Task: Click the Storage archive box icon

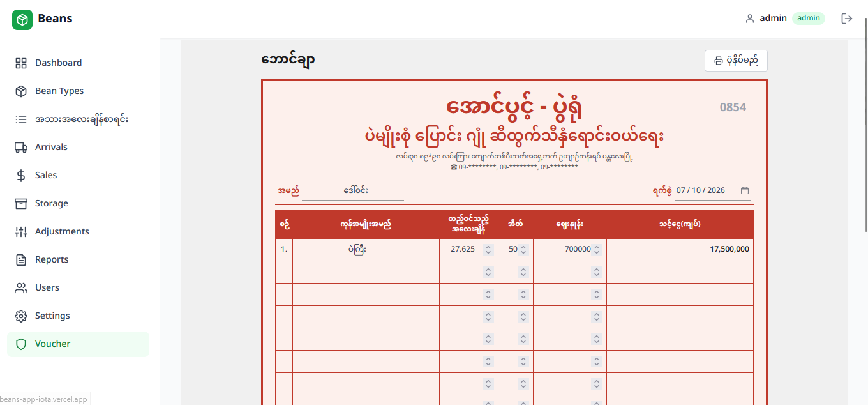Action: (x=21, y=203)
